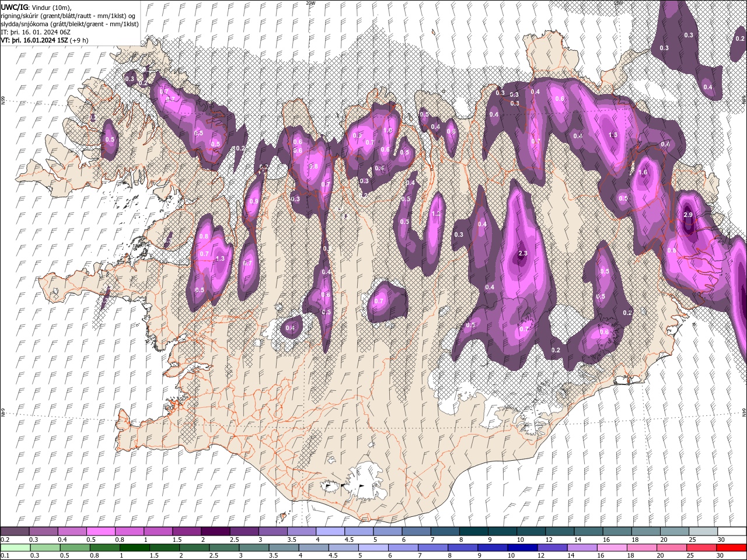Pick the darkest green 1–1.5 rain scale swatch
This screenshot has height=560, width=747.
pos(135,548)
